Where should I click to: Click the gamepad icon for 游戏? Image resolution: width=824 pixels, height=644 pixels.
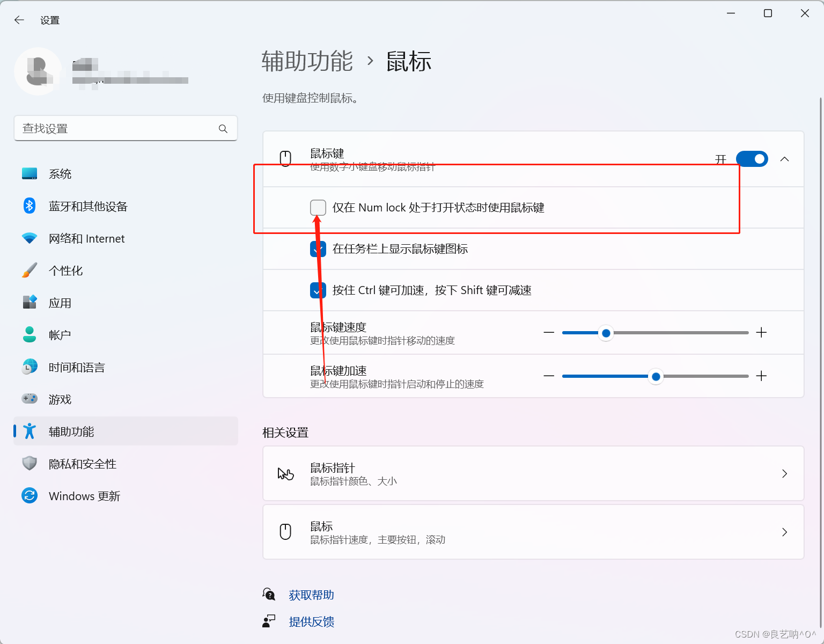pos(30,399)
